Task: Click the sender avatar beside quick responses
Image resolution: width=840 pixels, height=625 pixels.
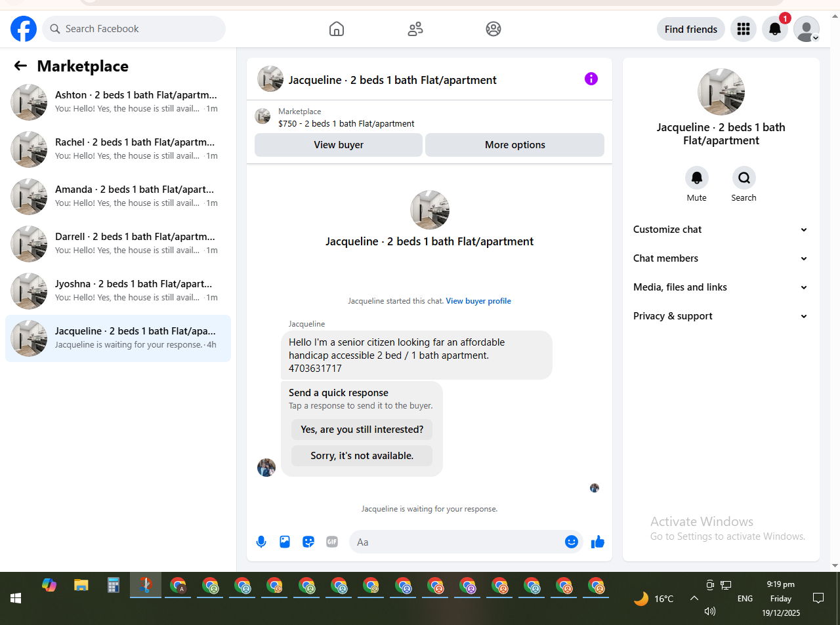Action: [266, 468]
